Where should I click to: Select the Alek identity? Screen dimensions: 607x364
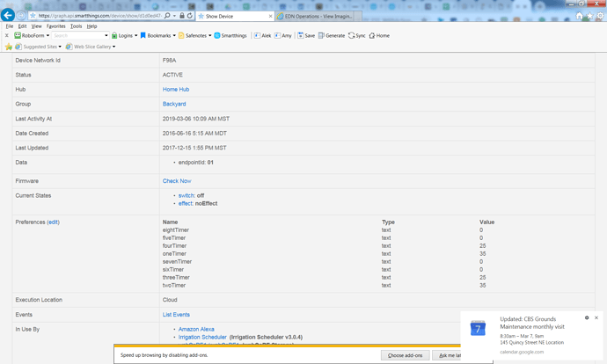pos(262,35)
